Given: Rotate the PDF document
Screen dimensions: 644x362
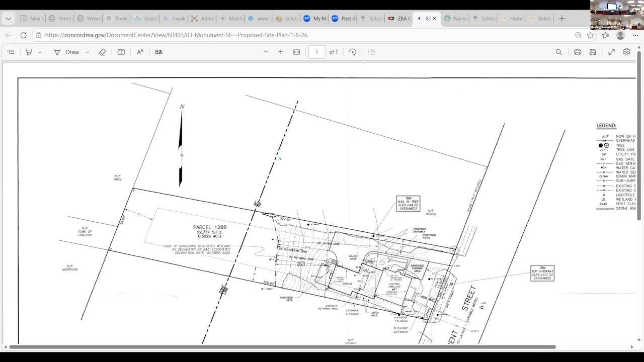Looking at the screenshot, I should [x=353, y=52].
